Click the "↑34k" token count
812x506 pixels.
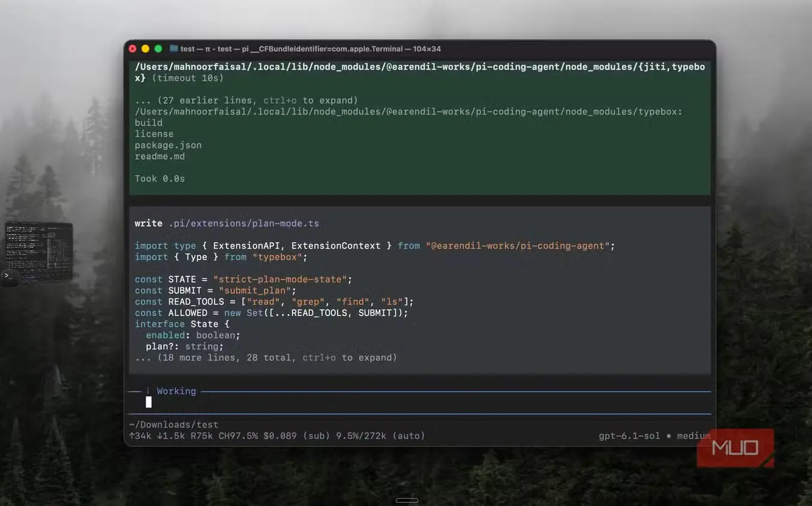coord(140,436)
